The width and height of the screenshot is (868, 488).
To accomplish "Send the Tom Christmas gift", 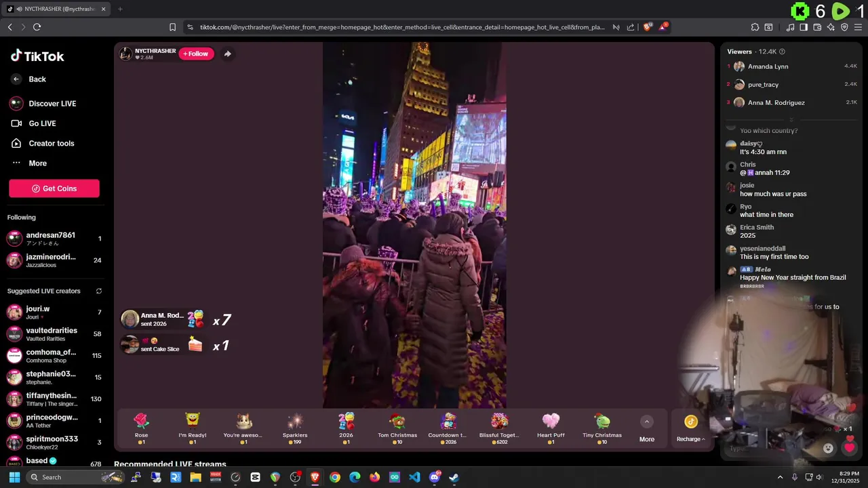I will [397, 428].
